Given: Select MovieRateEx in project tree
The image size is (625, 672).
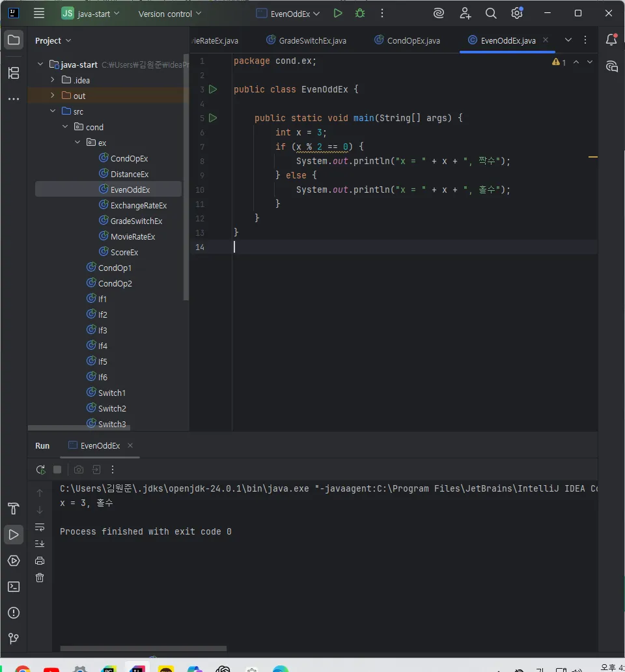Looking at the screenshot, I should [x=127, y=236].
